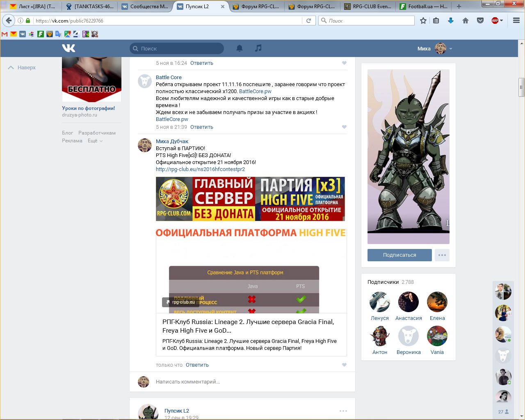Reply to Battle Core via Ответить
Screen dimensions: 525x420
(x=202, y=127)
